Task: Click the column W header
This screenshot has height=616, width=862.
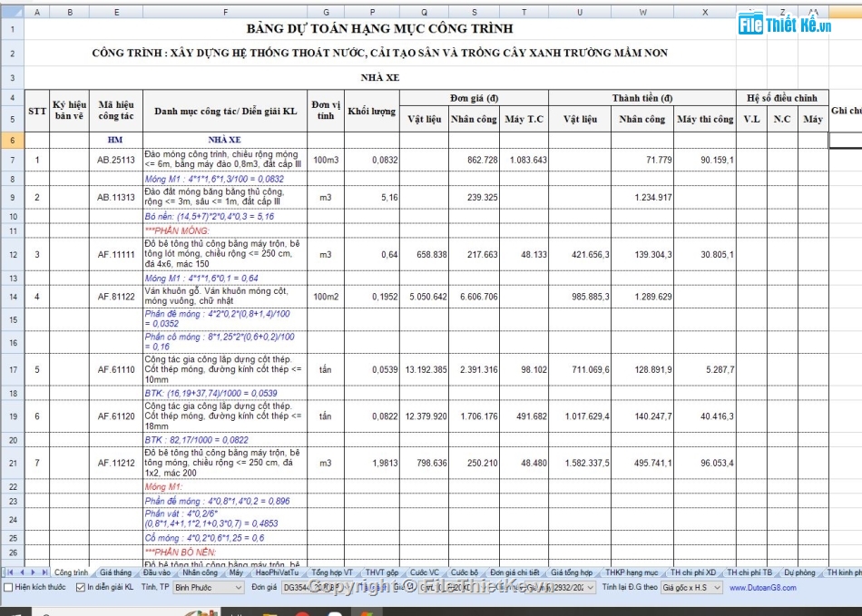Action: (x=642, y=12)
